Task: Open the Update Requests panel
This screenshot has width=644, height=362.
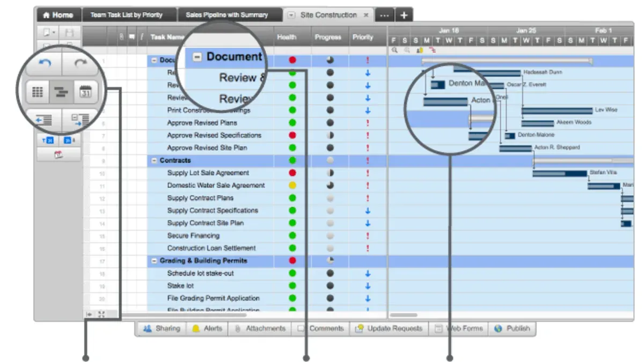Action: point(389,328)
